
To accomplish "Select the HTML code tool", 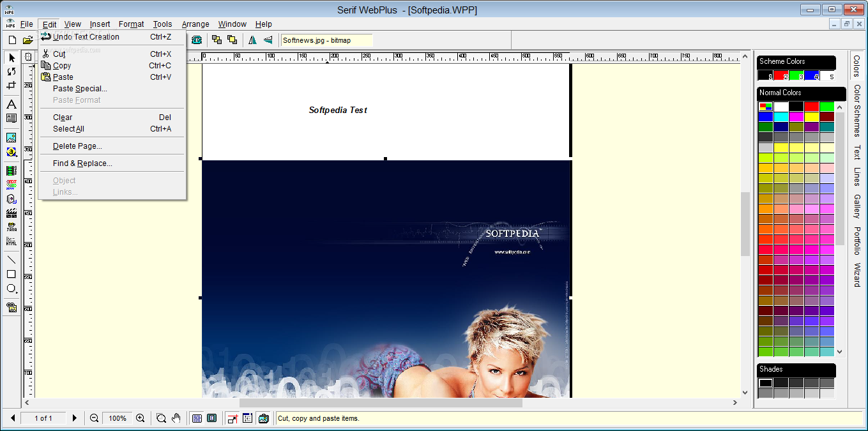I will [11, 241].
